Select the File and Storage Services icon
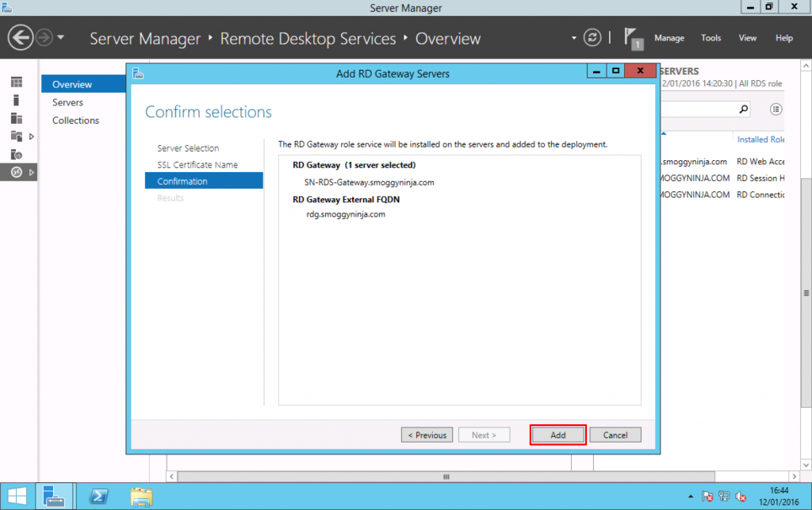 tap(17, 136)
